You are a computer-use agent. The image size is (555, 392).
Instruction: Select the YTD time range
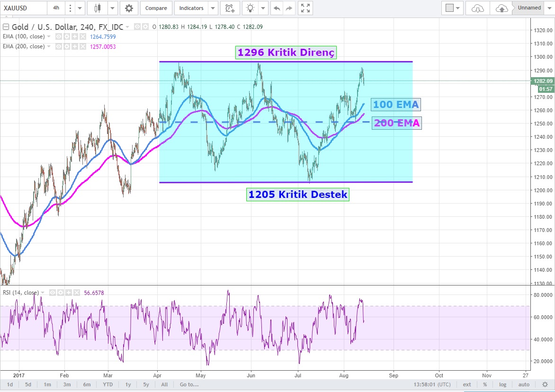[107, 384]
